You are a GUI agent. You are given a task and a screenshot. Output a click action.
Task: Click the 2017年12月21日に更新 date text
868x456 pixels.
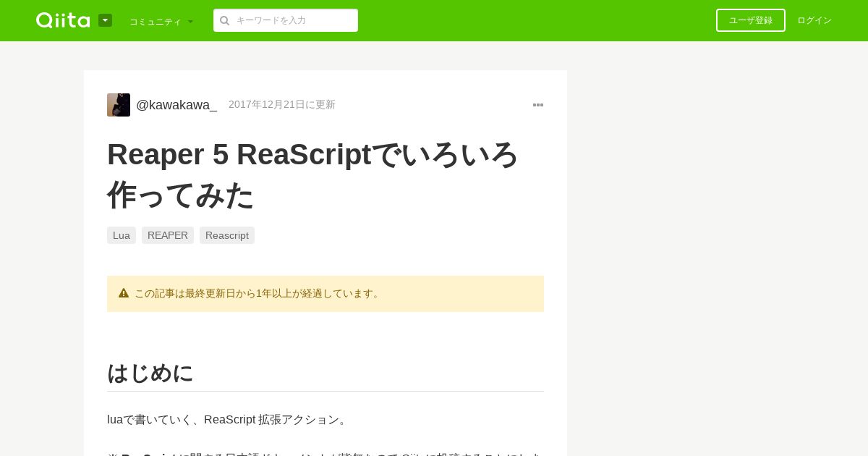point(282,104)
